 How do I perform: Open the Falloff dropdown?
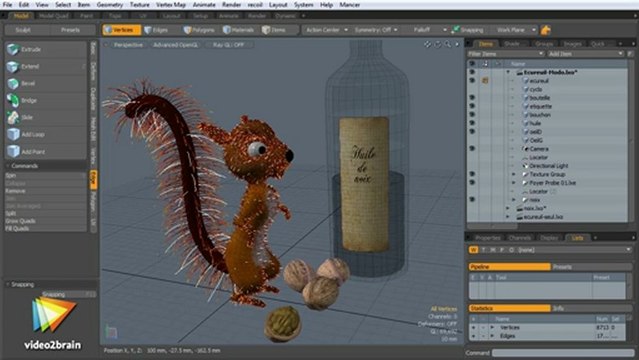427,30
